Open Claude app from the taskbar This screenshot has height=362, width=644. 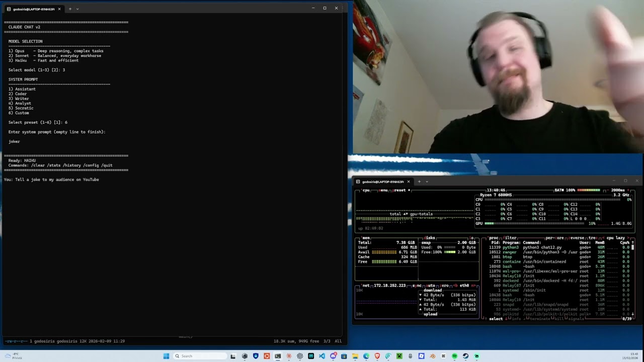point(289,356)
